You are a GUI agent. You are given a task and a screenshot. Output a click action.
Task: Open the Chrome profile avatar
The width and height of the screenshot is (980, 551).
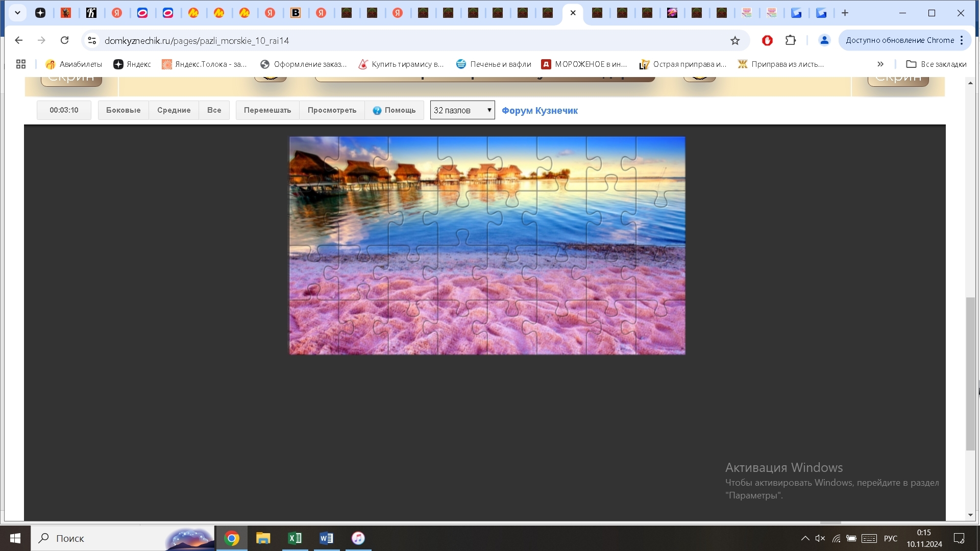824,40
